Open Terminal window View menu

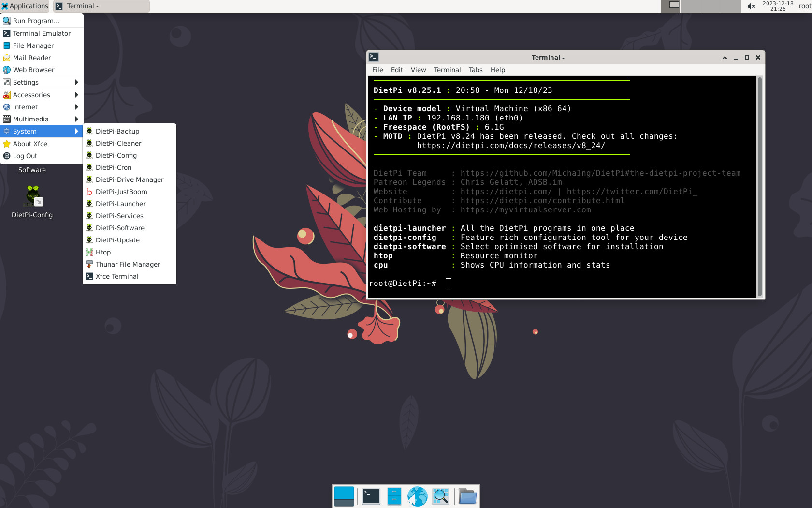pos(418,70)
